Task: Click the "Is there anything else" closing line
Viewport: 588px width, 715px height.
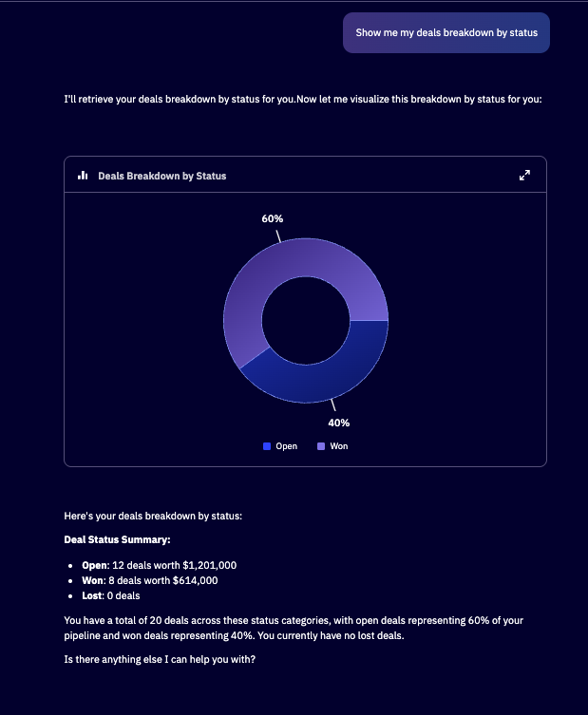Action: 160,661
